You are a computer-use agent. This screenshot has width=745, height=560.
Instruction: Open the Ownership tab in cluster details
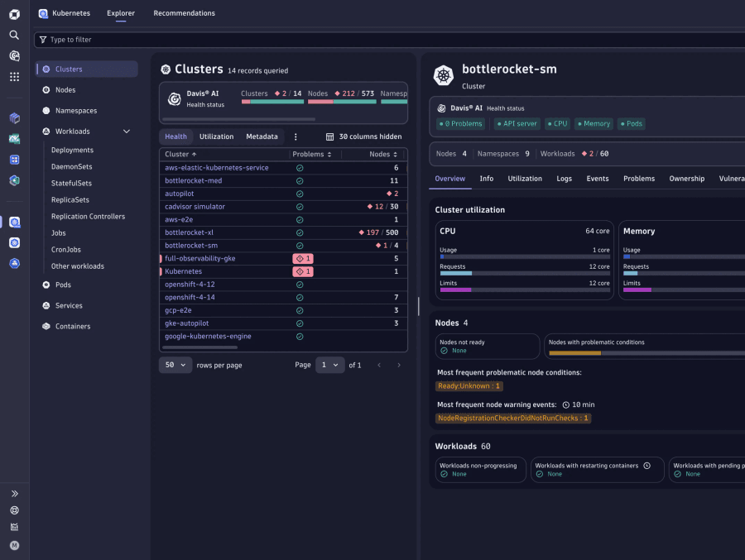pos(686,179)
